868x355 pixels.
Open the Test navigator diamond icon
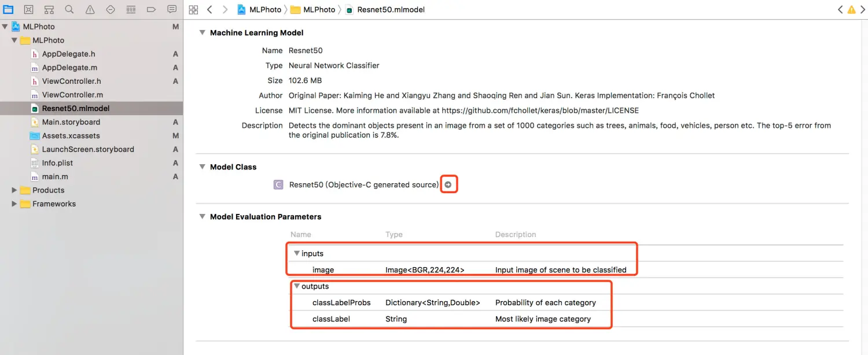click(111, 9)
